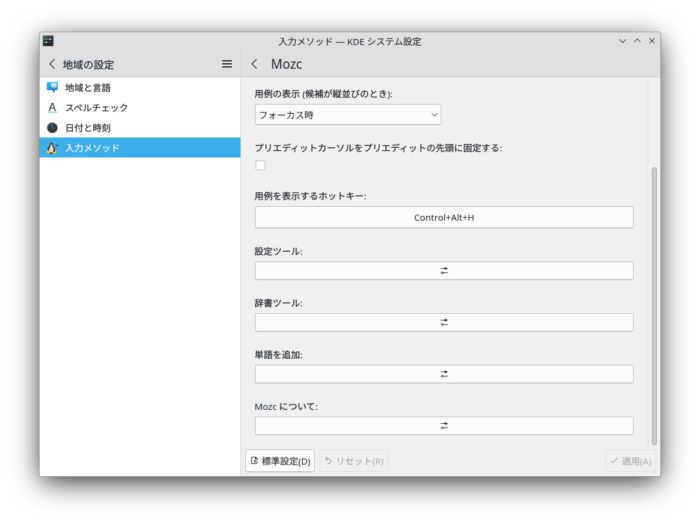
Task: Click the 入力メソッド penguin icon
Action: click(x=52, y=148)
